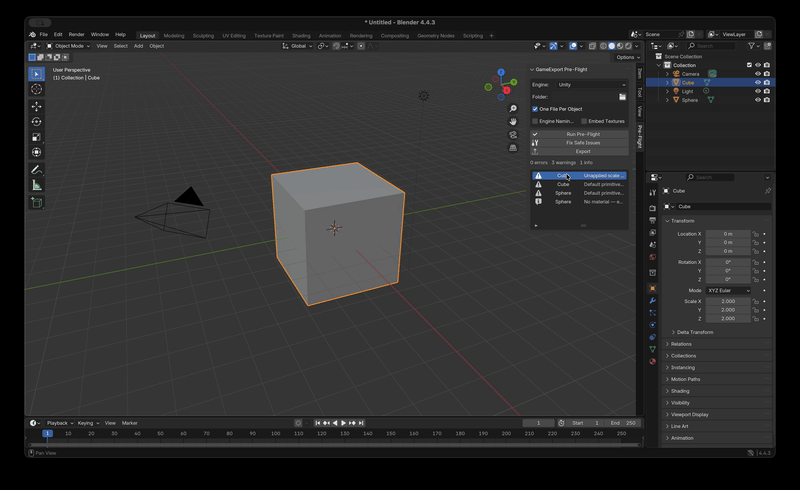Switch to the Shading workspace tab
800x490 pixels.
[301, 36]
